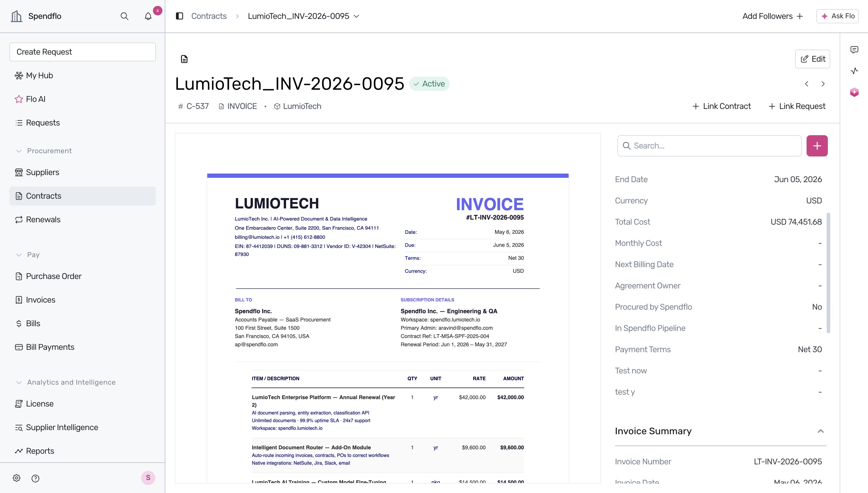The height and width of the screenshot is (493, 868).
Task: Click the Contracts breadcrumb link
Action: (209, 16)
